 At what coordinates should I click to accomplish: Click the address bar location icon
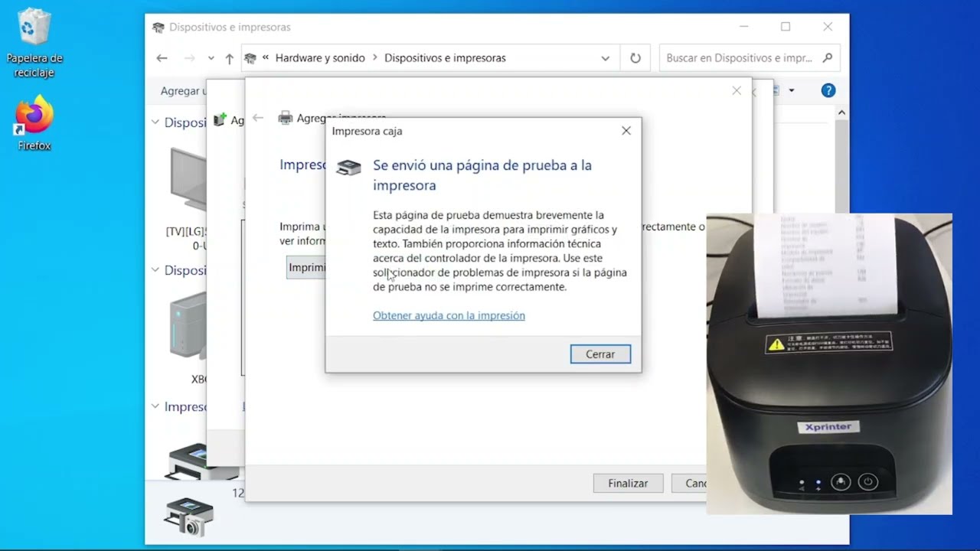pyautogui.click(x=250, y=58)
